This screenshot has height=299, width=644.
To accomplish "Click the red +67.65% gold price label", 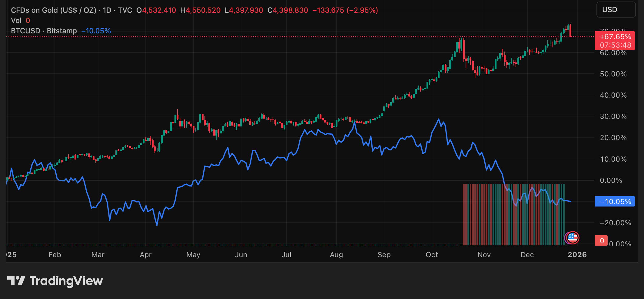I will point(615,37).
